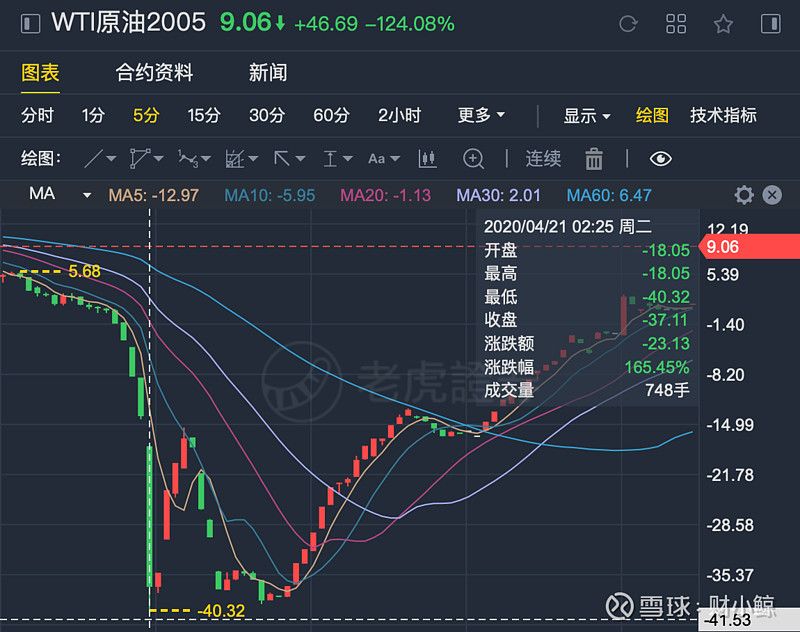Select the price range marker tool
This screenshot has width=800, height=632.
point(330,159)
